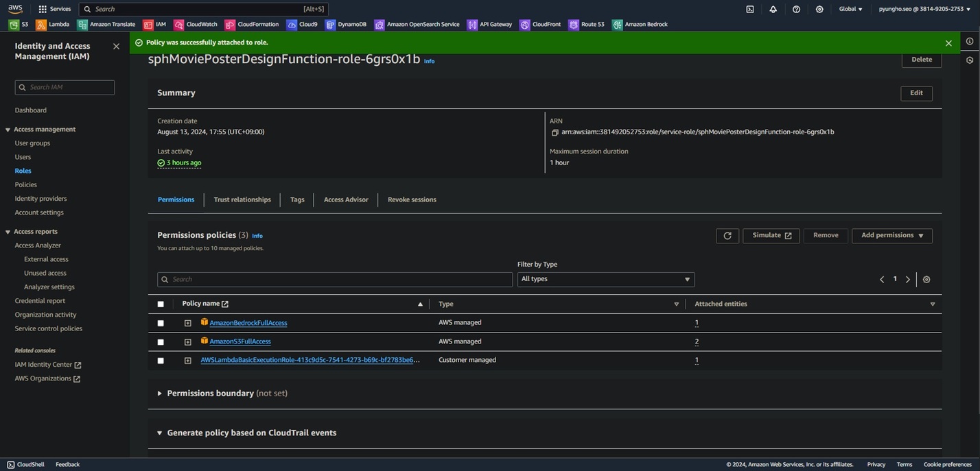Open the Route 53 shortcut

click(587, 25)
